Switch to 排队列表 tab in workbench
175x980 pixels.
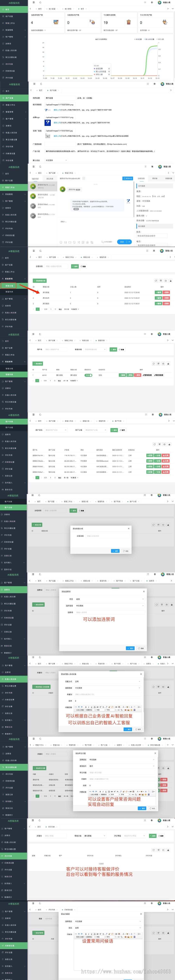click(x=49, y=178)
